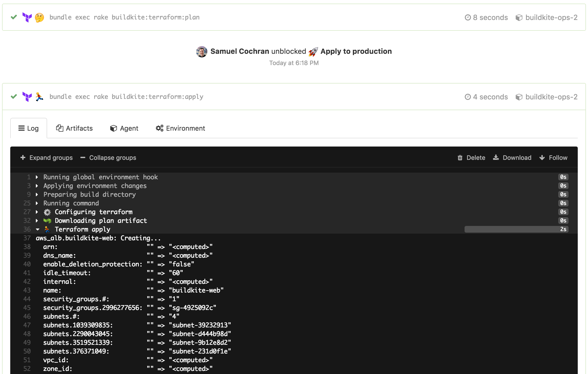Click thinking face emoji on plan step

(39, 18)
